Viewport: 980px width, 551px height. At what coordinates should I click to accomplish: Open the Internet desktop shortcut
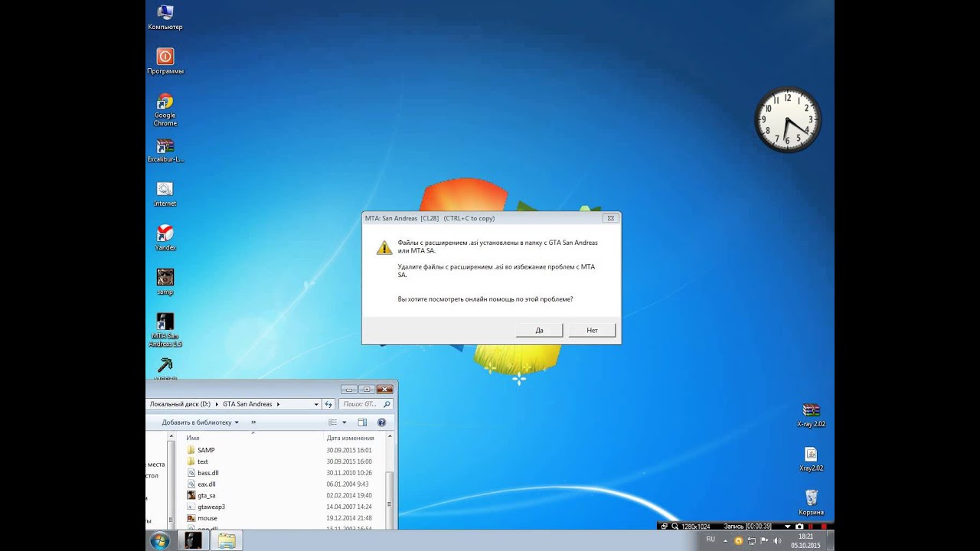165,194
